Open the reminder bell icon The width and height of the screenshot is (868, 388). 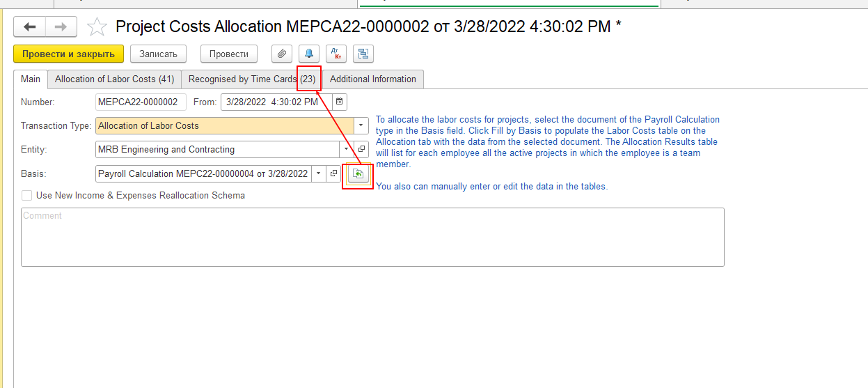click(309, 54)
